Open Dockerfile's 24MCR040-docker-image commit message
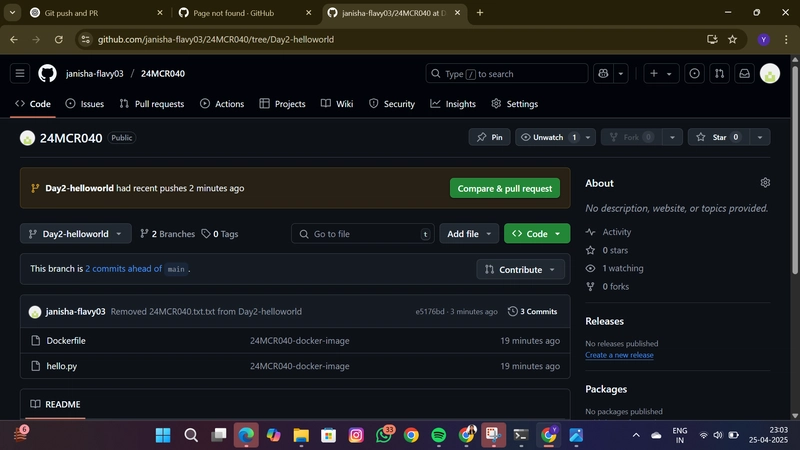Image resolution: width=800 pixels, height=450 pixels. pos(299,340)
